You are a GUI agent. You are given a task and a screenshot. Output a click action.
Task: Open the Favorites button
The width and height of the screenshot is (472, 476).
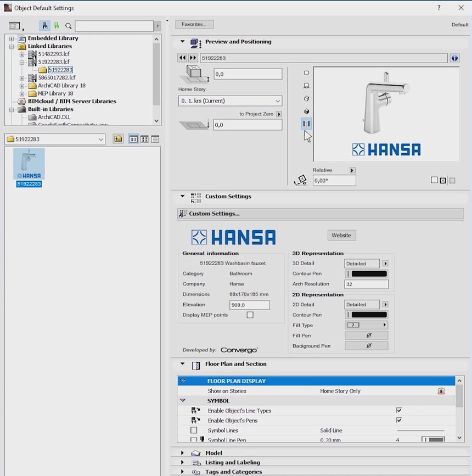pyautogui.click(x=194, y=24)
